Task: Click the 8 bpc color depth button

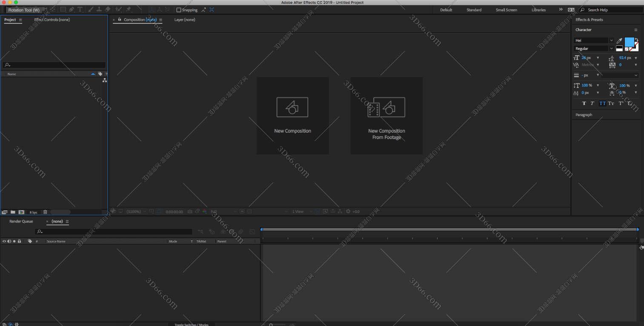Action: [33, 212]
